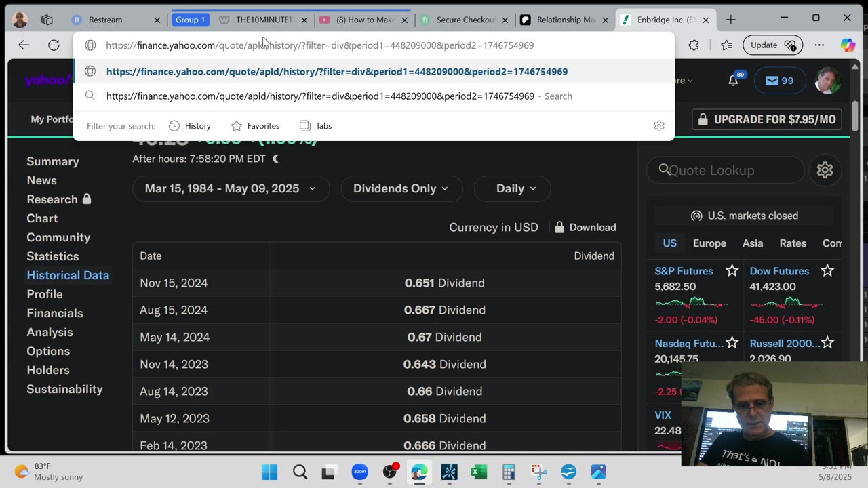The width and height of the screenshot is (868, 488).
Task: Select the US markets tab
Action: pyautogui.click(x=670, y=243)
